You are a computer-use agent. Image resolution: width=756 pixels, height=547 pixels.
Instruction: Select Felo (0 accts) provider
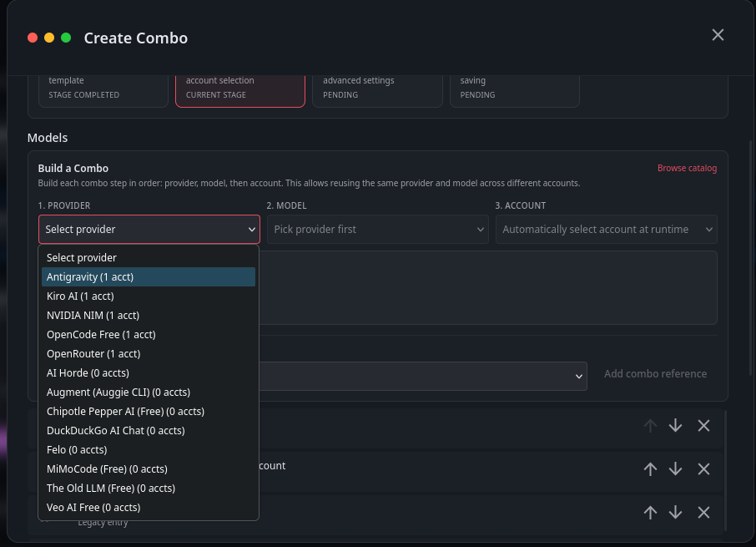[149, 449]
